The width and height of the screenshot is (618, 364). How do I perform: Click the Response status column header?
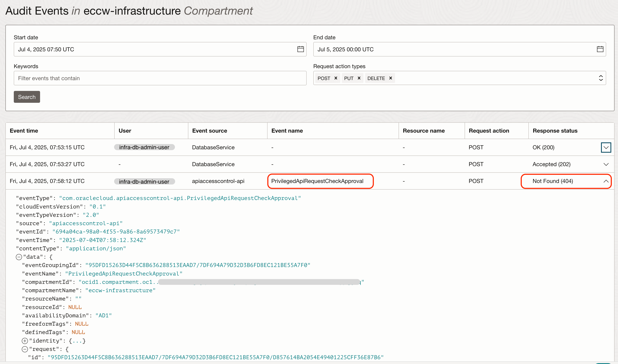click(555, 131)
